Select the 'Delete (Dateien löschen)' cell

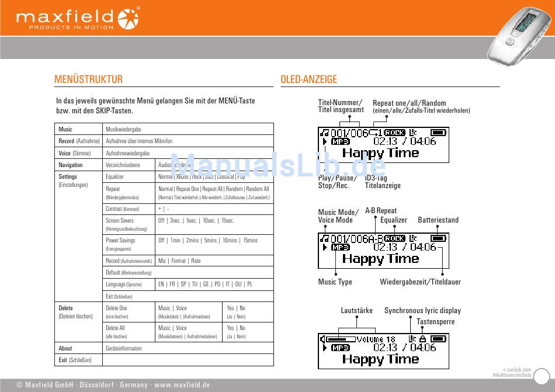(79, 321)
